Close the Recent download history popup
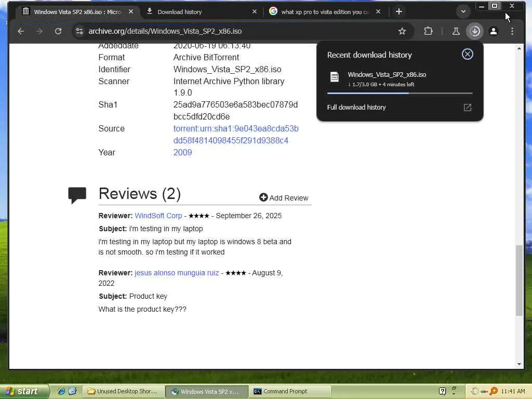This screenshot has height=399, width=532. click(x=467, y=54)
